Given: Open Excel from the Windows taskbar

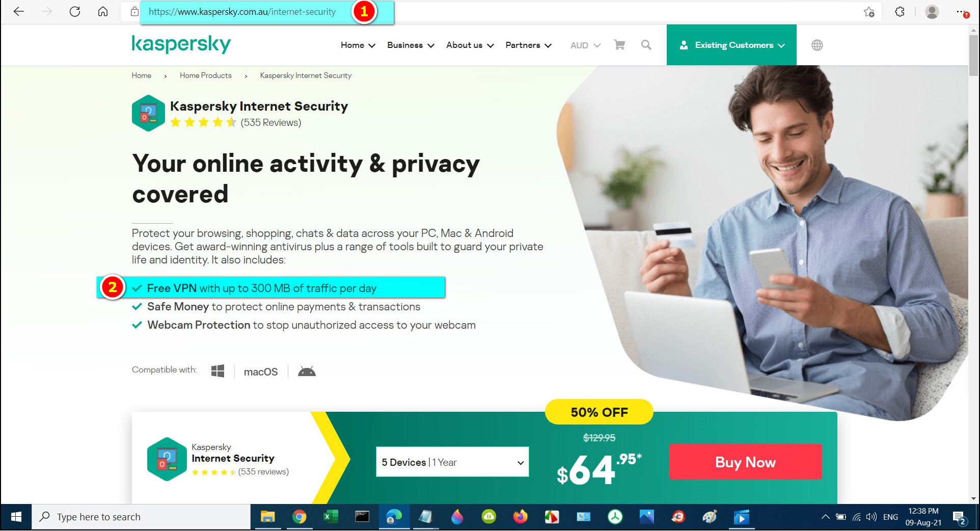Looking at the screenshot, I should [331, 517].
